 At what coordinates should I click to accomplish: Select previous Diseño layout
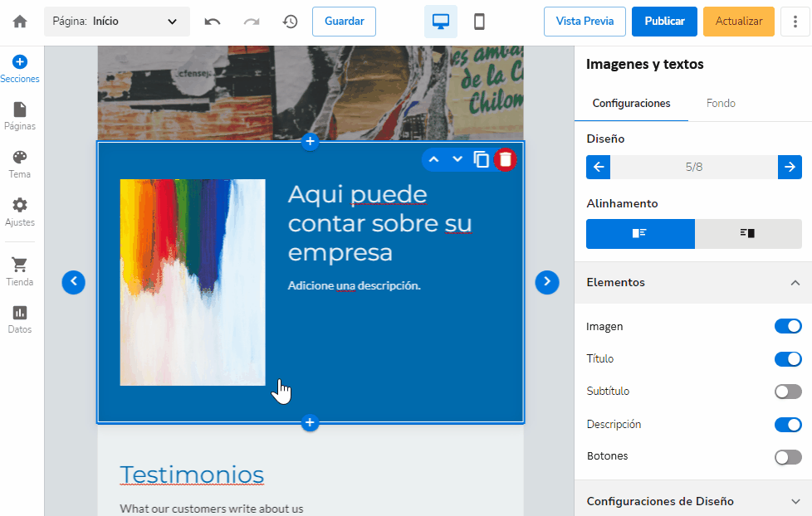pyautogui.click(x=598, y=168)
